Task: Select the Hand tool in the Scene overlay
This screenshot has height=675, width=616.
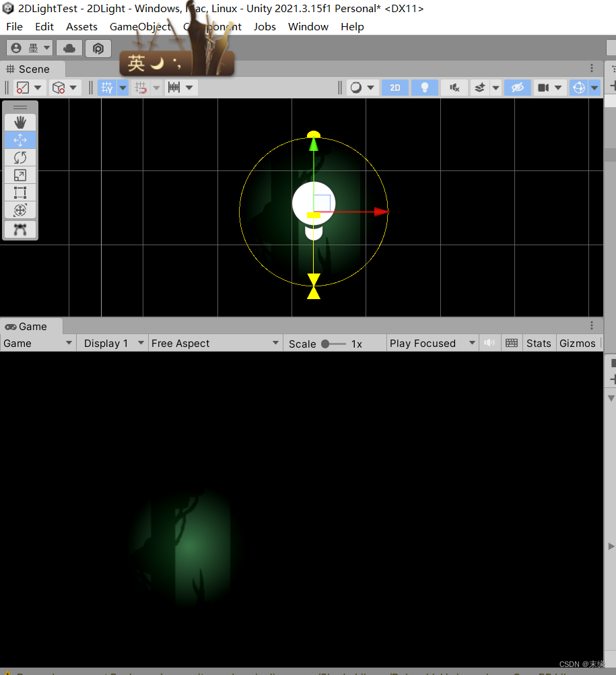Action: tap(20, 122)
